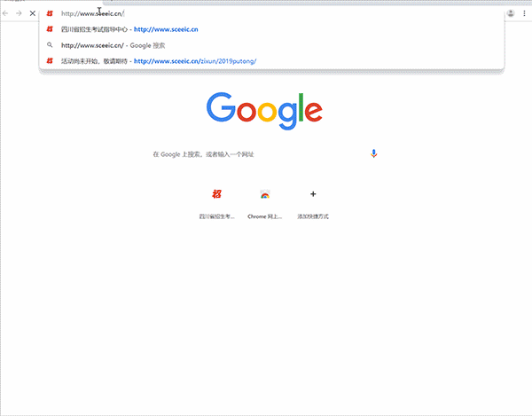Select the www.sceeic.cn homepage suggestion
This screenshot has width=532, height=416.
271,29
